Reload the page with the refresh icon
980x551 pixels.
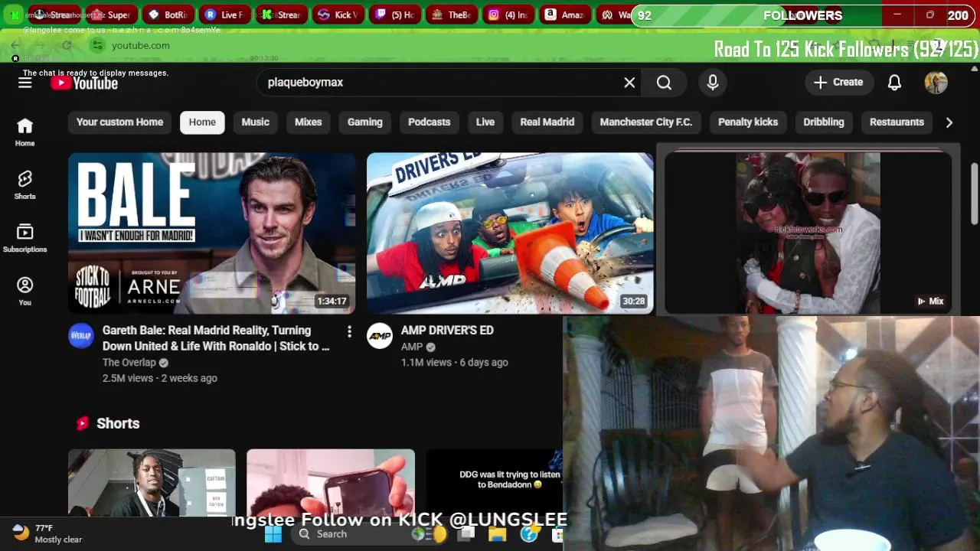[67, 46]
